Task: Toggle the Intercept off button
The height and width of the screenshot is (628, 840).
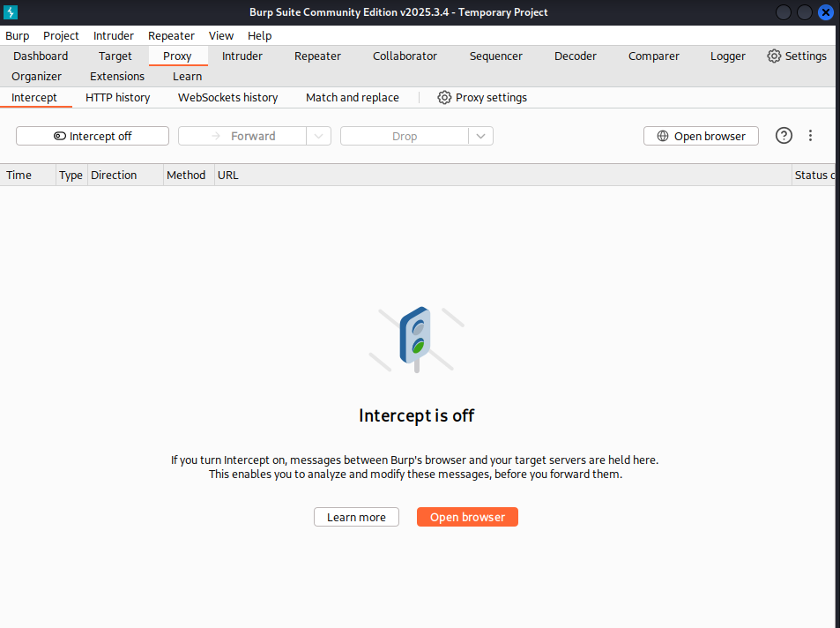Action: point(93,136)
